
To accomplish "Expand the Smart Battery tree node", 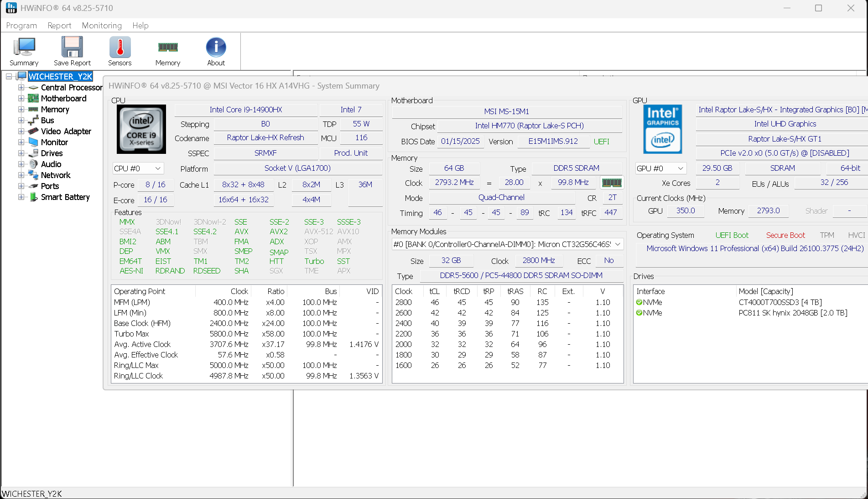I will pyautogui.click(x=21, y=197).
